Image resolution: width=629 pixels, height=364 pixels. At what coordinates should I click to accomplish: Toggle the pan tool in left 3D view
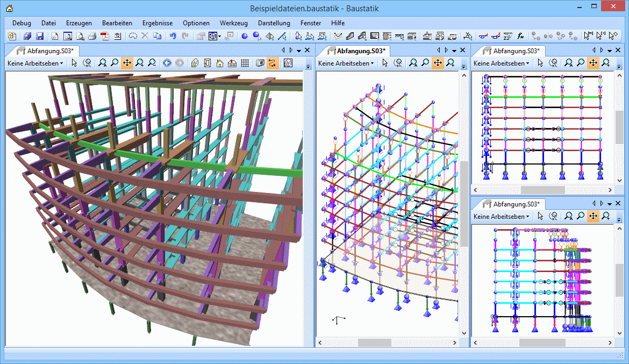click(127, 63)
